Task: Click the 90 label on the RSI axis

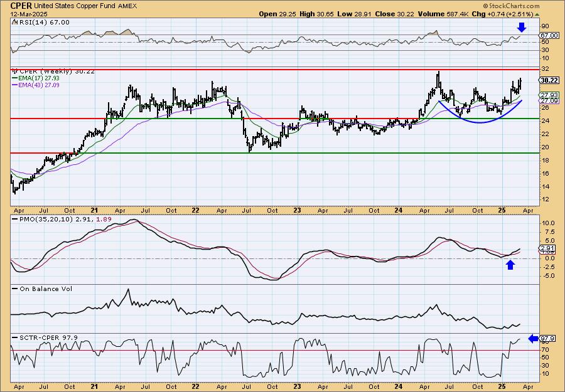Action: click(x=545, y=26)
